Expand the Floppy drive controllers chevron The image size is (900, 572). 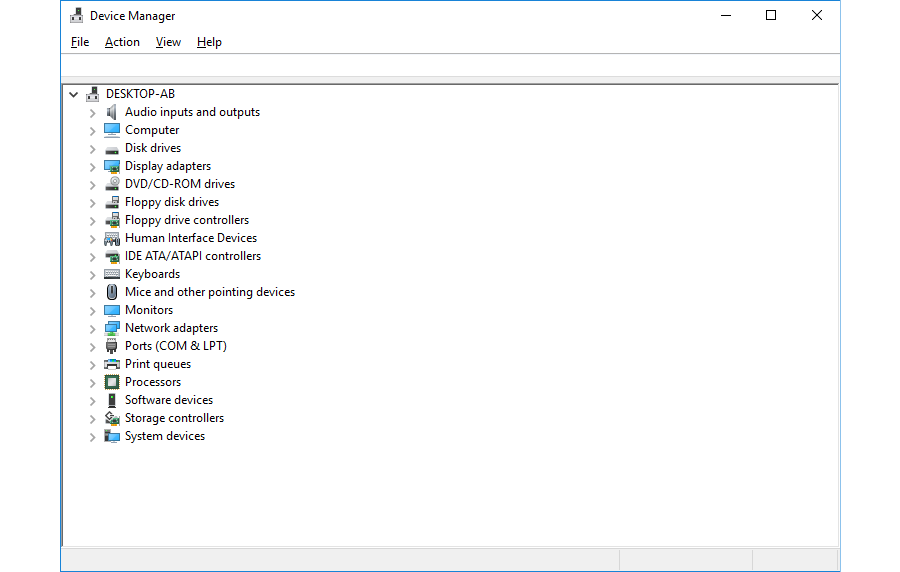click(92, 221)
